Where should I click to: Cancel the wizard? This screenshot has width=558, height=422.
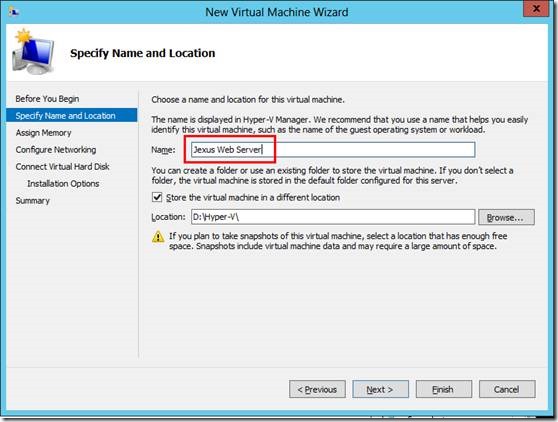click(x=507, y=389)
